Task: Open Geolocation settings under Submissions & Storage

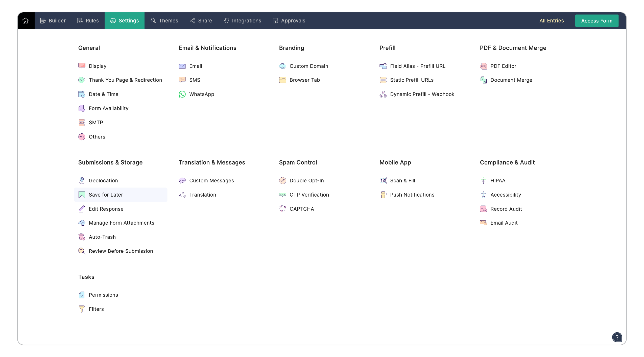Action: click(103, 180)
